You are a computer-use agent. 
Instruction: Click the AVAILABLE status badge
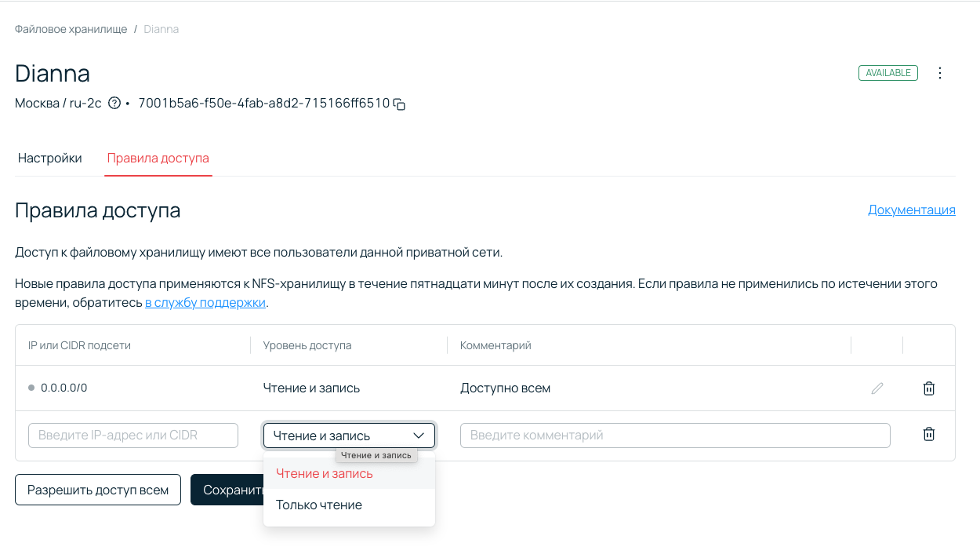(x=888, y=73)
